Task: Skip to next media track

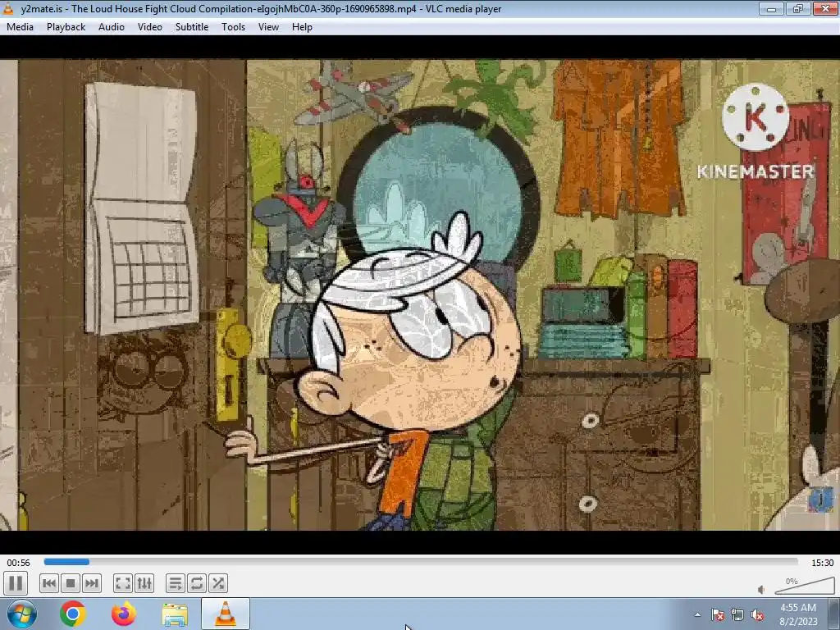Action: [92, 583]
